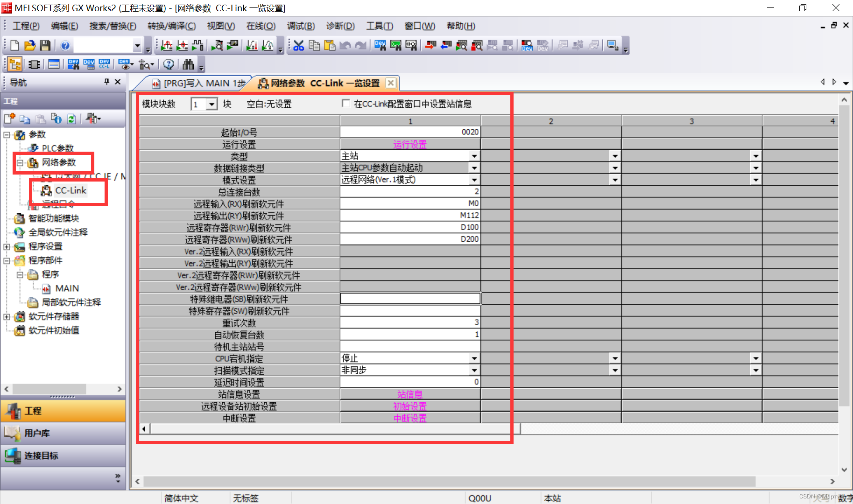Screen dimensions: 853x504
Task: Click the Paste clipboard icon
Action: [330, 45]
